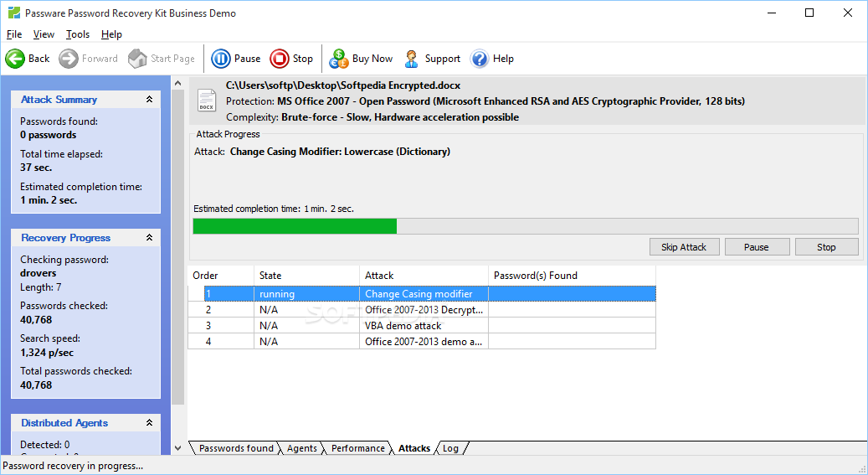Open the File menu
The width and height of the screenshot is (868, 475).
click(14, 34)
